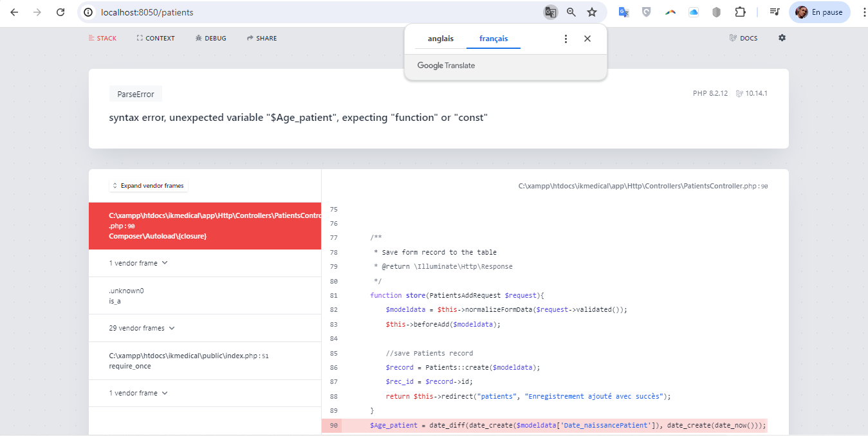This screenshot has width=868, height=436.
Task: Open the shield extension icon
Action: 647,12
